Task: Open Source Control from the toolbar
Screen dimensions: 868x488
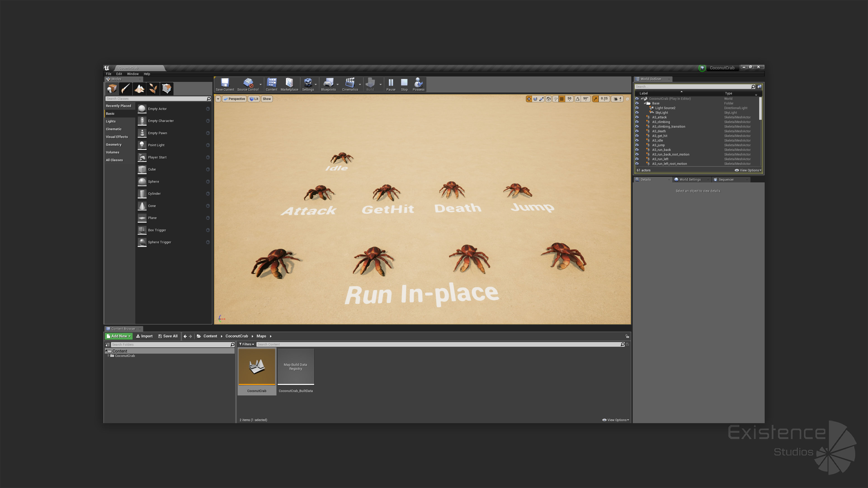Action: pos(248,83)
